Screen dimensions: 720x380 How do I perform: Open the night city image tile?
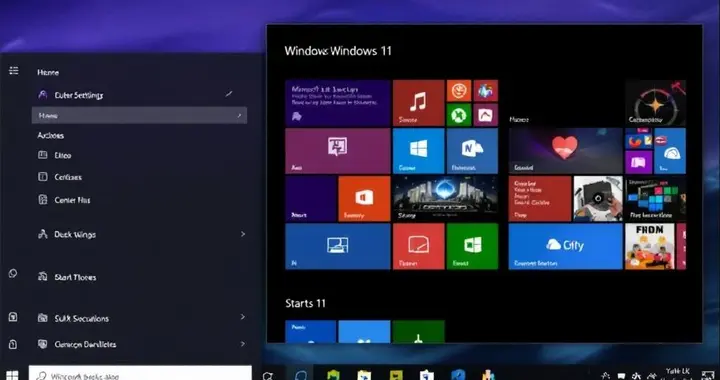click(x=445, y=199)
